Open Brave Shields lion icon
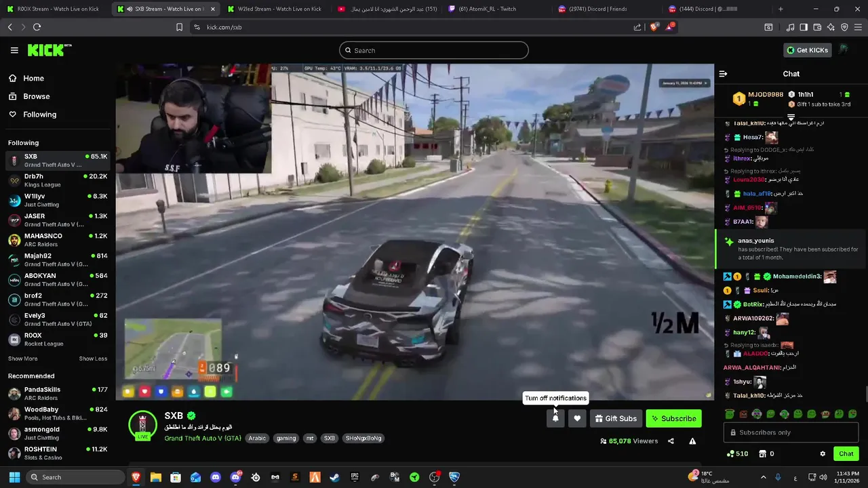The image size is (868, 488). (654, 27)
